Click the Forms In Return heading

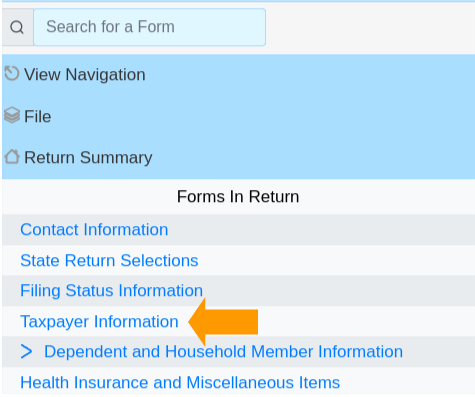pos(238,196)
